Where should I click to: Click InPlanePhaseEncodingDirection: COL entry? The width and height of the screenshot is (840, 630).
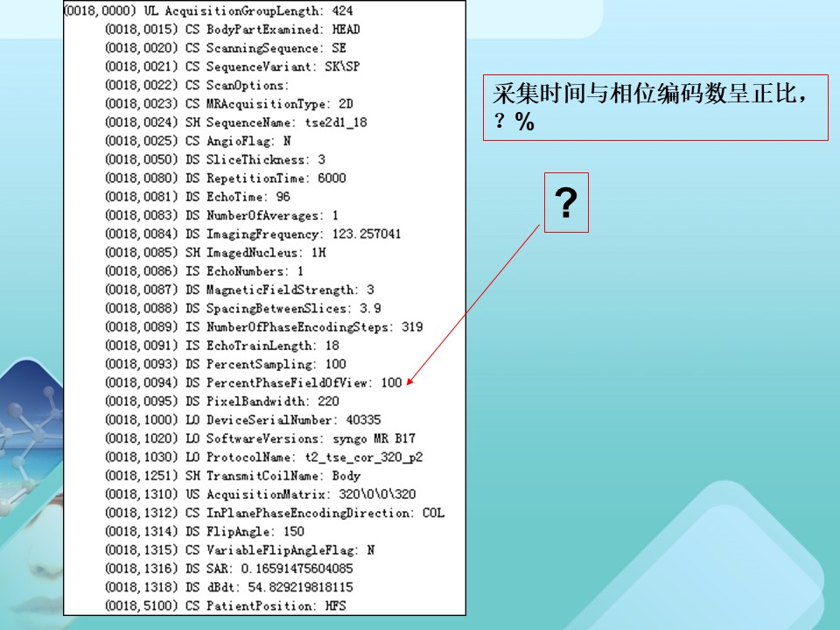[x=275, y=514]
